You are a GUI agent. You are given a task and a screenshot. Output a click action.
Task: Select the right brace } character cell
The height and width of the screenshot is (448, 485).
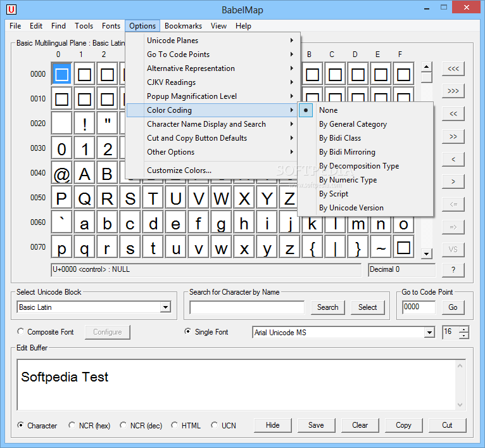[x=358, y=248]
